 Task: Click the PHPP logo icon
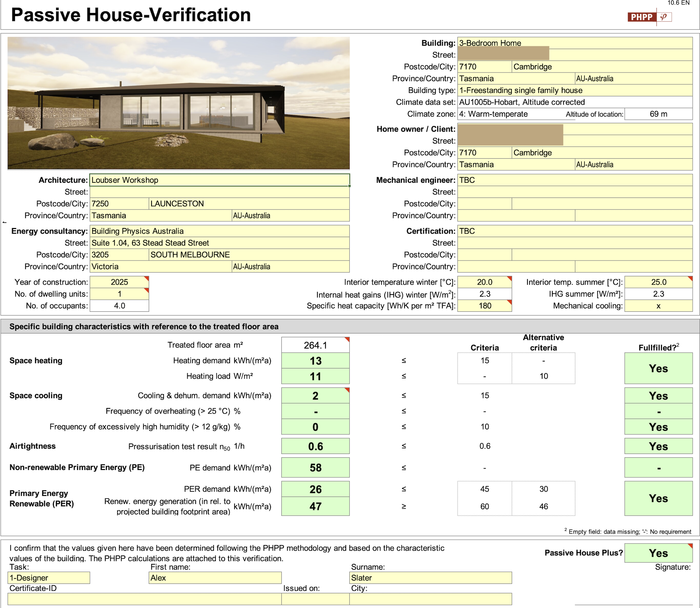[650, 17]
